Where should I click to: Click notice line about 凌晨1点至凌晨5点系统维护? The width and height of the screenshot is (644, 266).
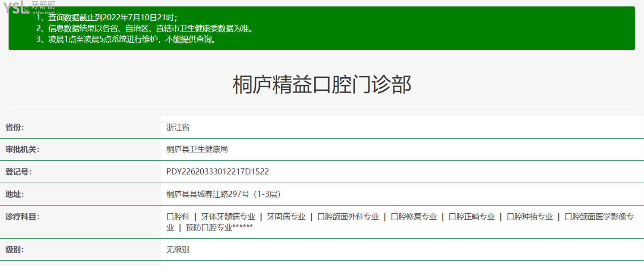[x=126, y=39]
